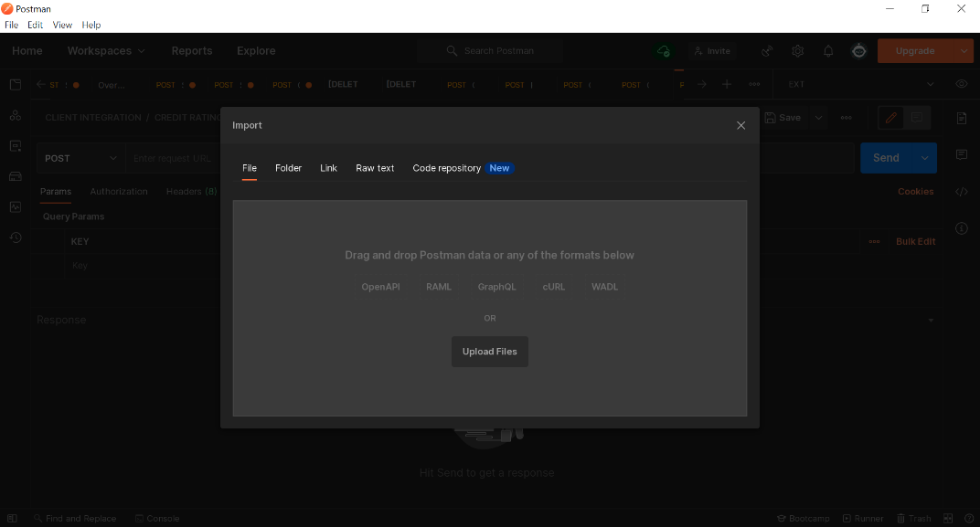Viewport: 980px width, 527px height.
Task: Open the notifications bell icon
Action: [x=828, y=51]
